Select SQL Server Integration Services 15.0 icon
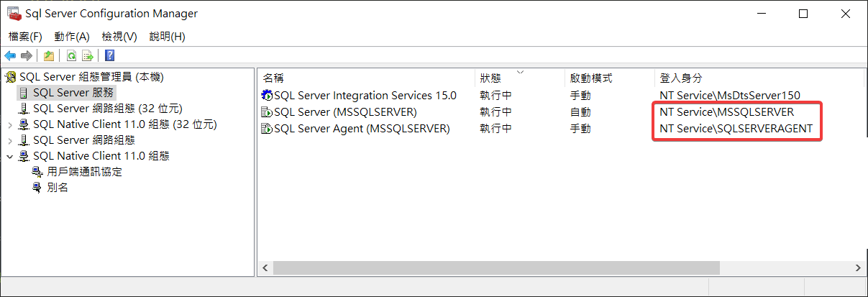This screenshot has height=297, width=868. coord(267,95)
